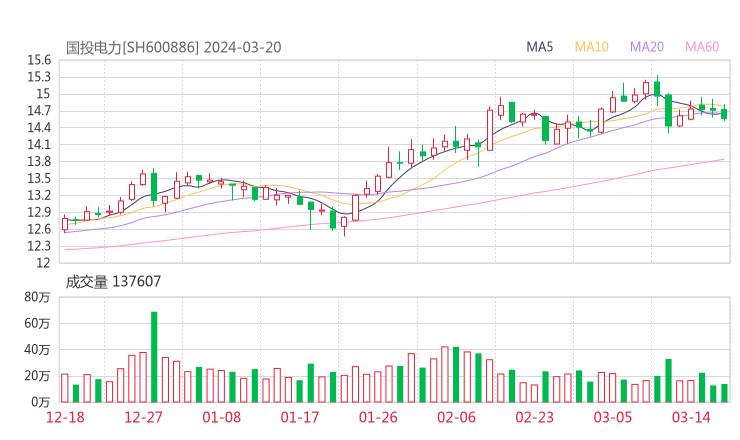
Task: Click the 02-23 date axis label
Action: [534, 417]
